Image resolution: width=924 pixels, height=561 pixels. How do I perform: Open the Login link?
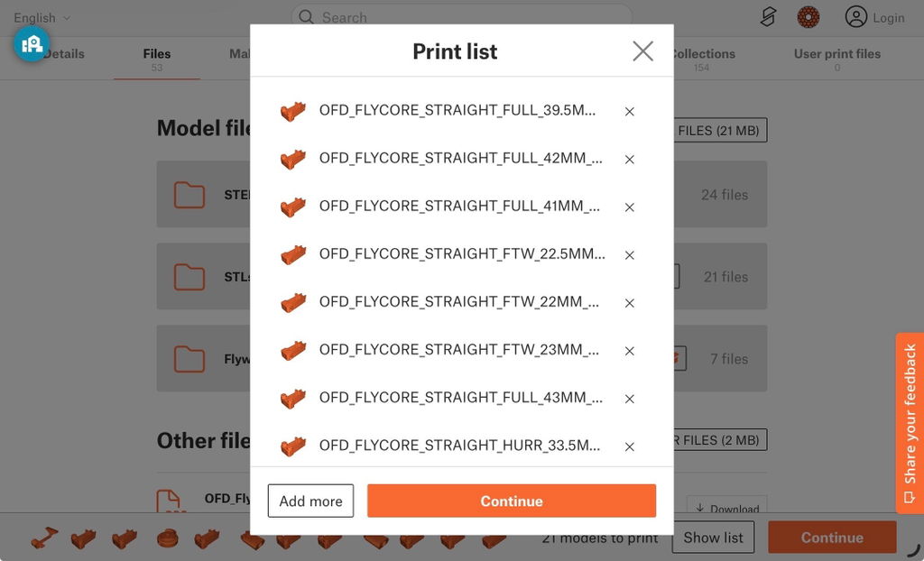tap(874, 18)
